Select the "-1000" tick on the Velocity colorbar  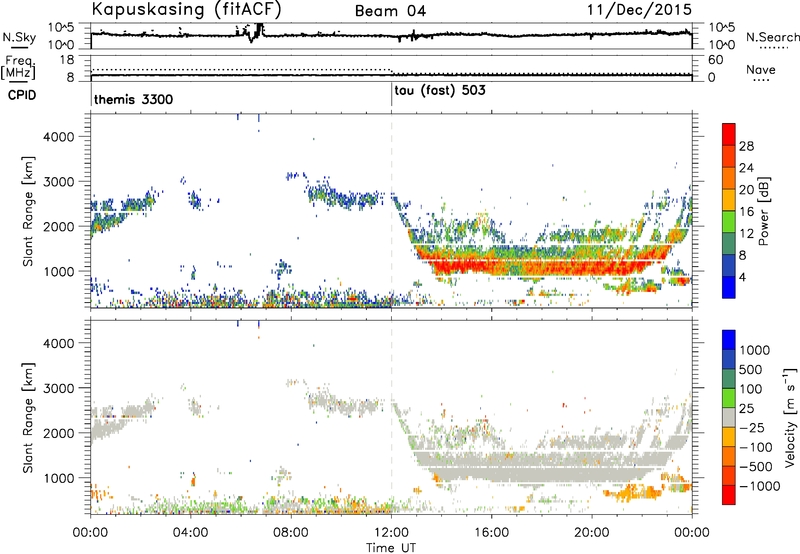(x=760, y=486)
